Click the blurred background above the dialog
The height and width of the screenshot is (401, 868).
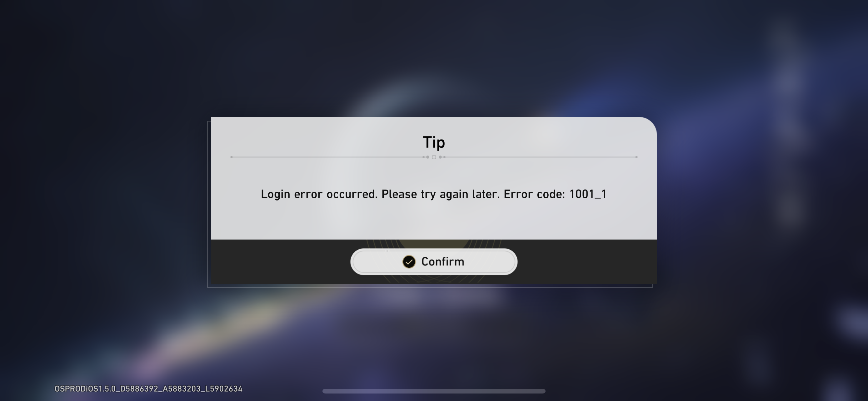pos(434,57)
